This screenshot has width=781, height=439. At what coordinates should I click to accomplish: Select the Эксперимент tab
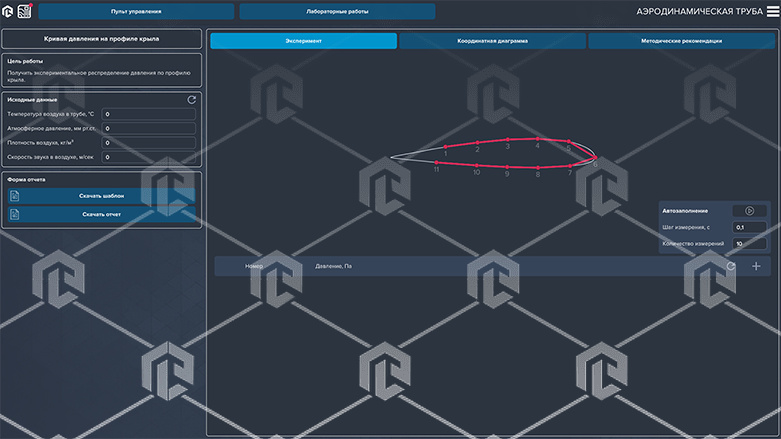303,41
